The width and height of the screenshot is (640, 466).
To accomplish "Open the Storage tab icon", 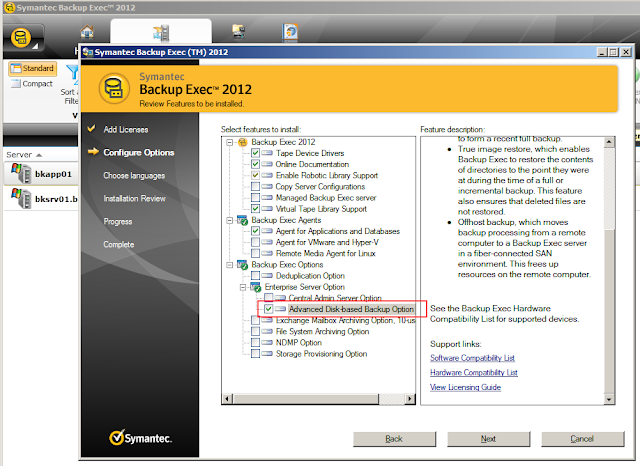I will [x=238, y=31].
